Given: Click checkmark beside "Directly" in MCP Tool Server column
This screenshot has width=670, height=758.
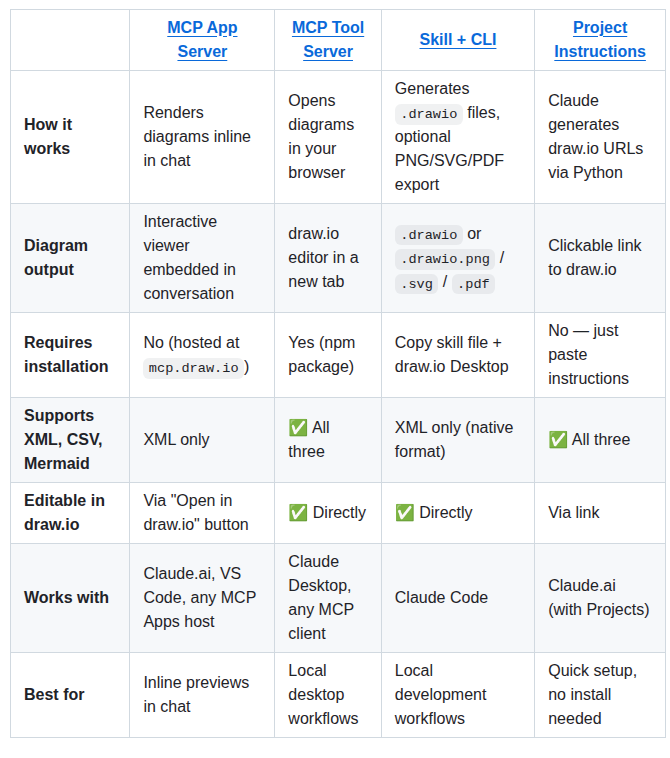Looking at the screenshot, I should [298, 513].
